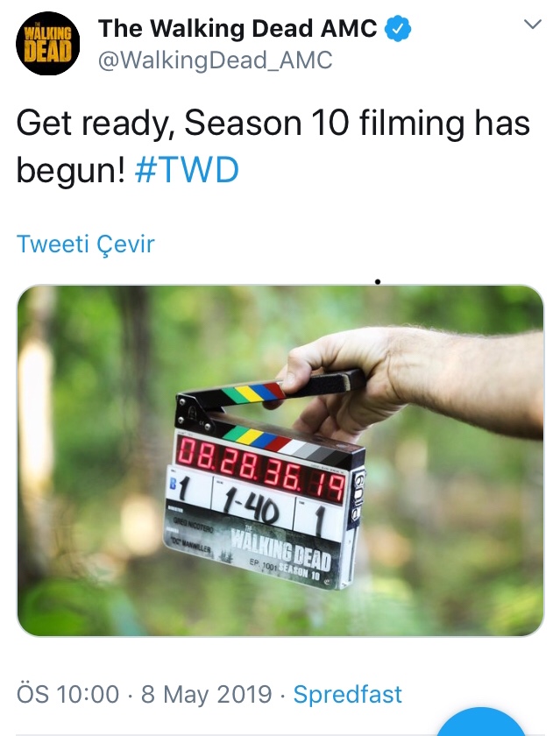Click the Spredfast source link
The width and height of the screenshot is (560, 736).
point(347,694)
